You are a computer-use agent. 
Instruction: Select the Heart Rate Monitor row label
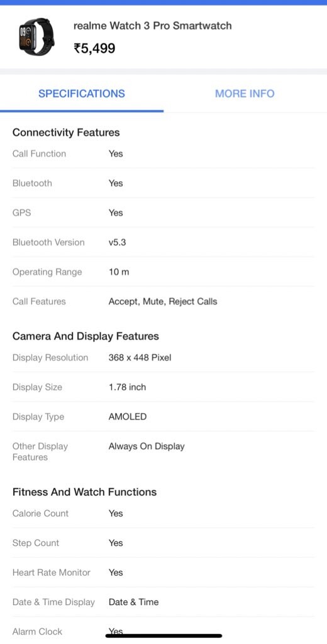click(x=52, y=572)
